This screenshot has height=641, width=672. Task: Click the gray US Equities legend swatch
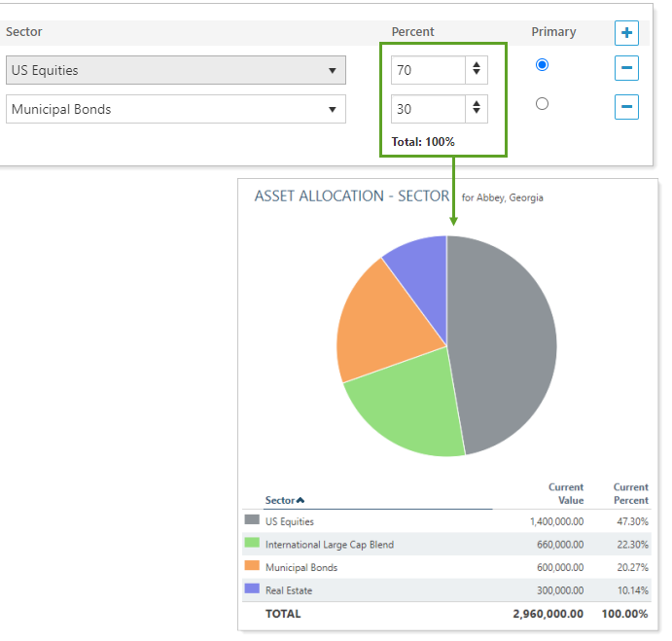point(252,520)
